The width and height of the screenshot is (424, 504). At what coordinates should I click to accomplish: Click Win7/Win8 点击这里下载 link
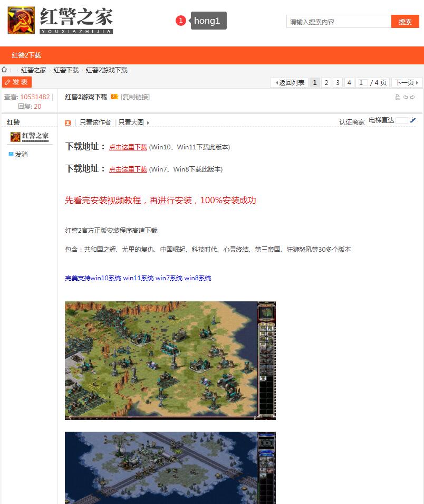tap(128, 169)
